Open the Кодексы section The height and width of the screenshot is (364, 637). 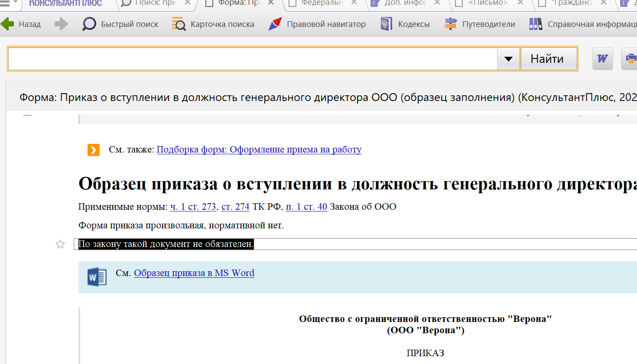pos(405,24)
